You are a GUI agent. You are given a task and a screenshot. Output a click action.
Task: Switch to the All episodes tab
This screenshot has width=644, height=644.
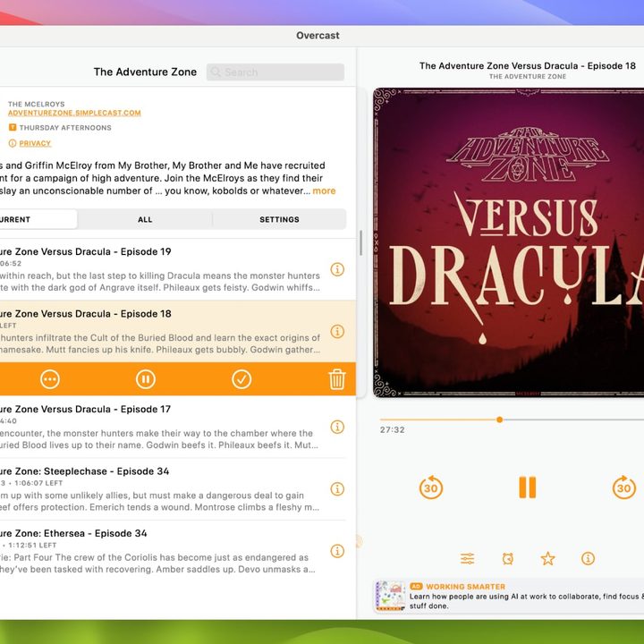tap(145, 219)
